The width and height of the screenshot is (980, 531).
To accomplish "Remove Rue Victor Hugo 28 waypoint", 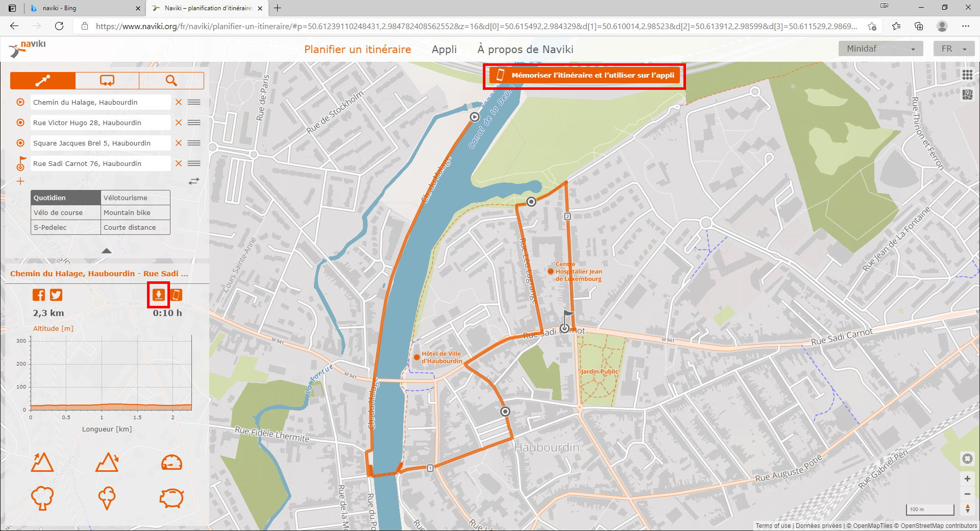I will pyautogui.click(x=179, y=123).
